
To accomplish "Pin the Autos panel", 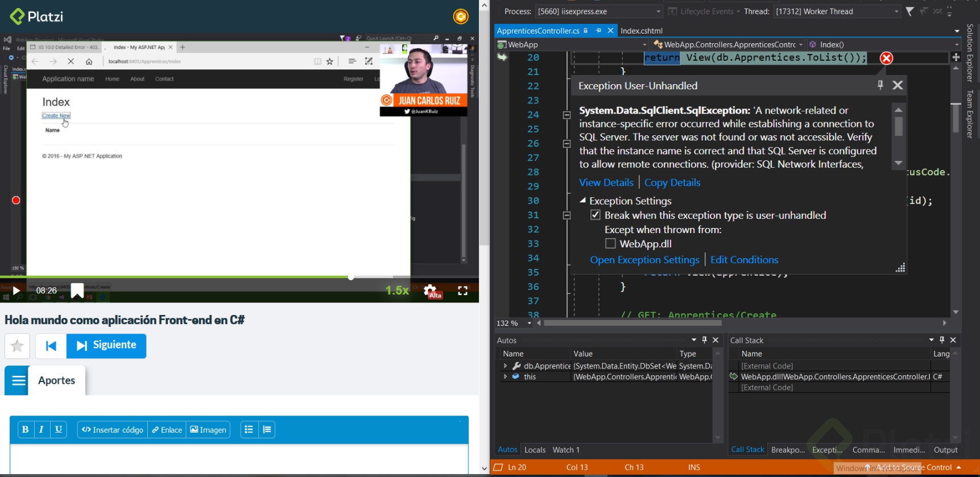I will pyautogui.click(x=705, y=340).
